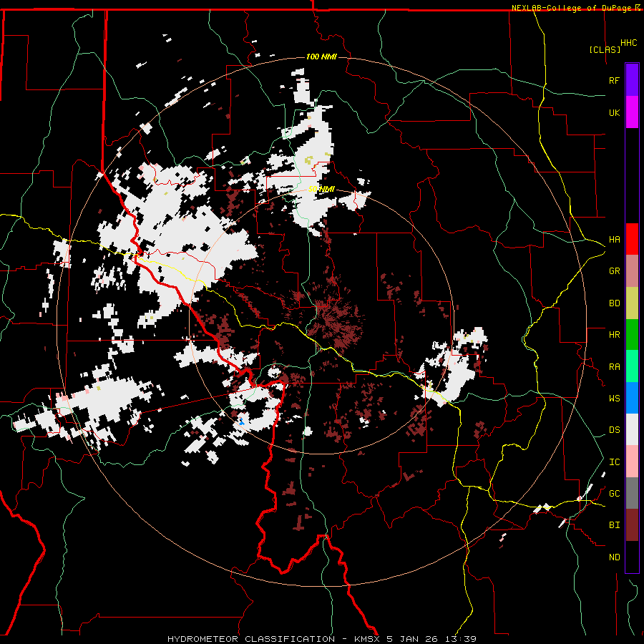Screen dimensions: 644x644
Task: Click the 'WS' legend label text
Action: tap(614, 399)
